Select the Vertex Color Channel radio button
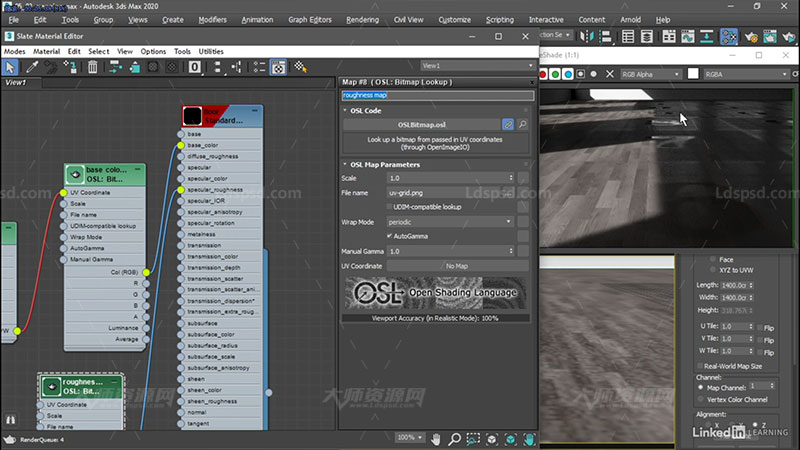 701,399
